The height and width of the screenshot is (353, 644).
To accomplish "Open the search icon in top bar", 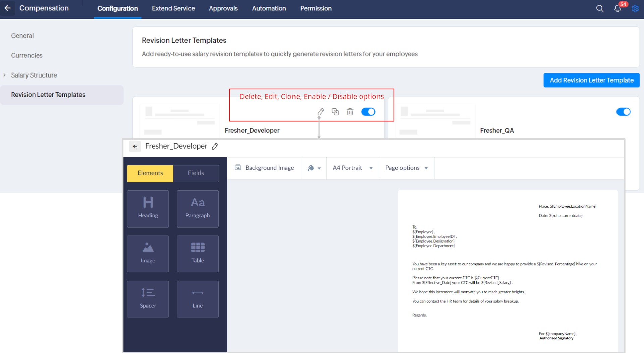I will coord(600,9).
